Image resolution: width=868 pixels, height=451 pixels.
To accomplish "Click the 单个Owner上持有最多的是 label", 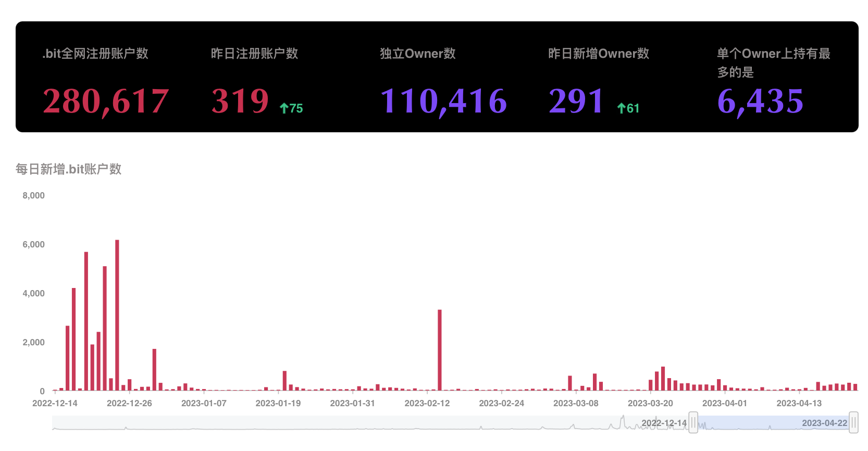I will coord(774,62).
